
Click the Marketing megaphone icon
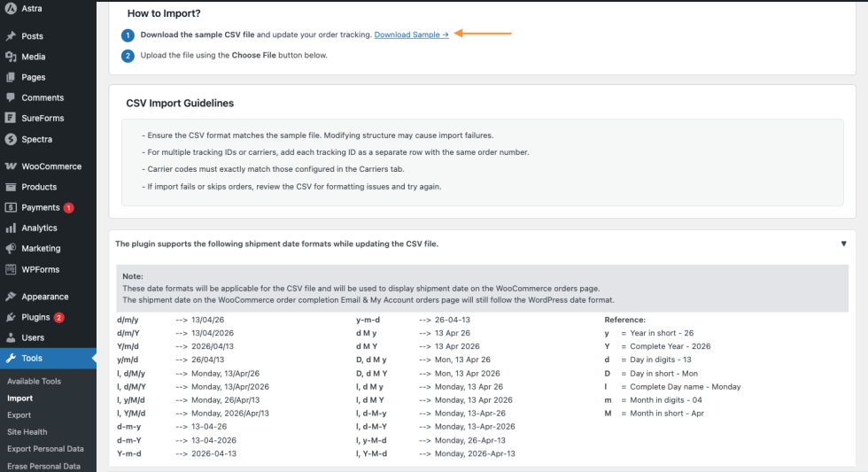click(11, 249)
